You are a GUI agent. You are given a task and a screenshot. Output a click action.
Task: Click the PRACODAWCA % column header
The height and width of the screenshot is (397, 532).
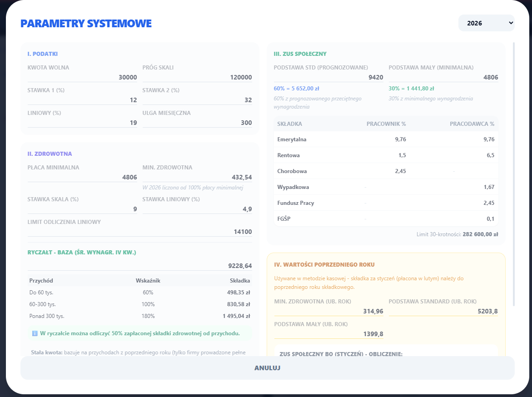[x=472, y=124]
